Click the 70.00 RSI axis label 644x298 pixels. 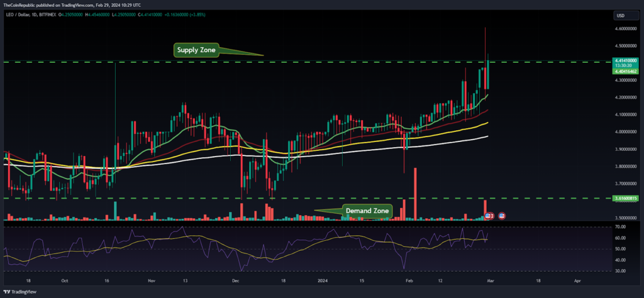[620, 226]
